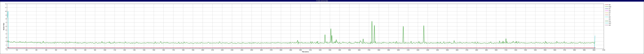Click x-axis tick label 2000

point(203,50)
